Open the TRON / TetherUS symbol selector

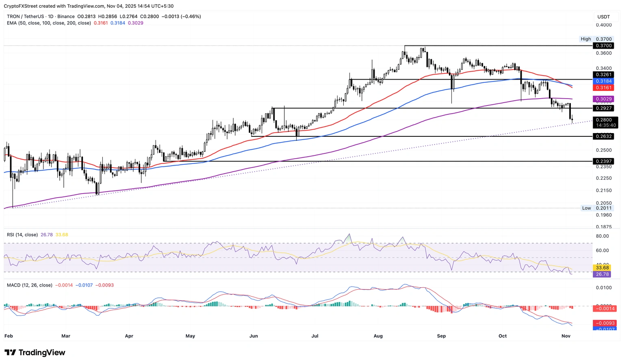[x=25, y=16]
